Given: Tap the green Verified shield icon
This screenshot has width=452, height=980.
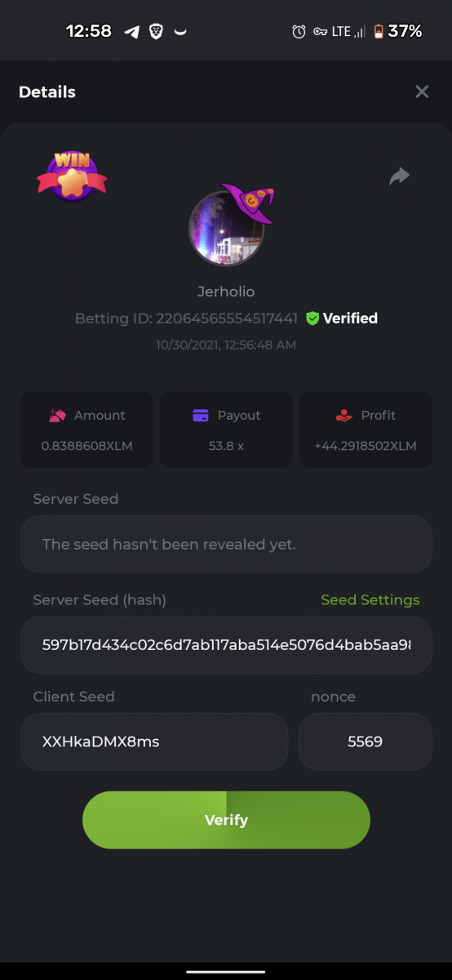Looking at the screenshot, I should tap(312, 318).
